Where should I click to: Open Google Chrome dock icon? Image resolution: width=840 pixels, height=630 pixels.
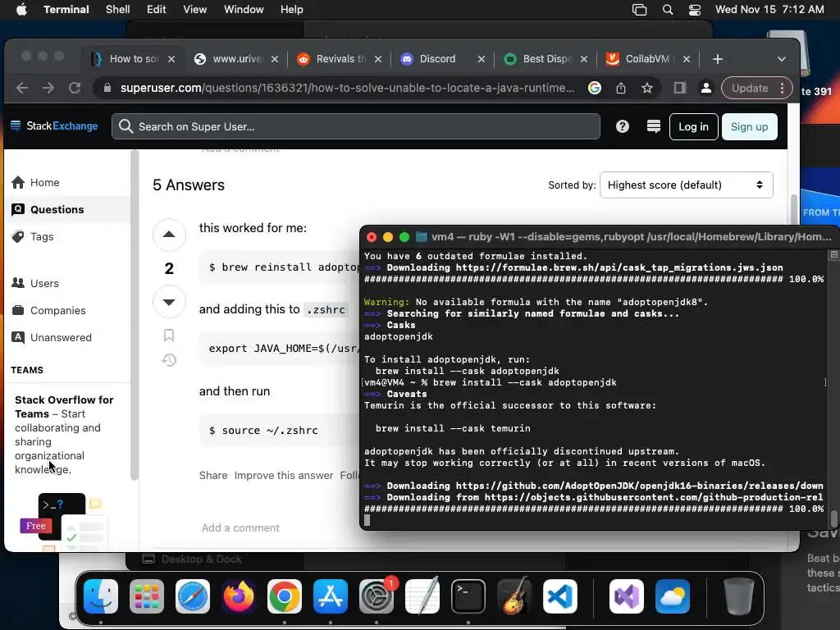coord(285,596)
